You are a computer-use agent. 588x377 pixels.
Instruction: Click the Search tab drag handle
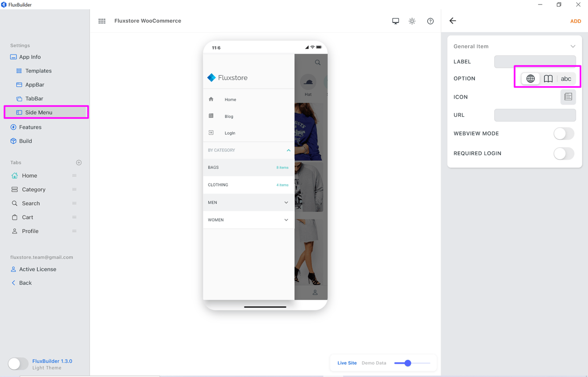click(74, 204)
